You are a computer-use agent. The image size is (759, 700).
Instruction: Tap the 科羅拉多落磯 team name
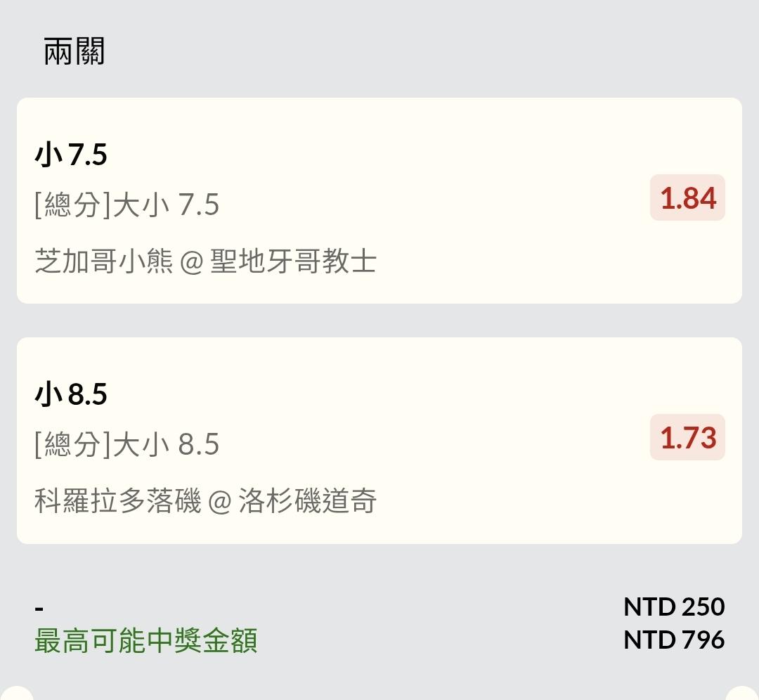click(117, 501)
